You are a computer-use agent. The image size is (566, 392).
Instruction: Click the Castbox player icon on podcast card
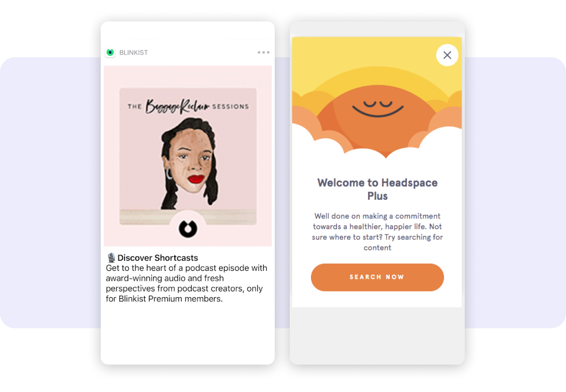click(188, 228)
